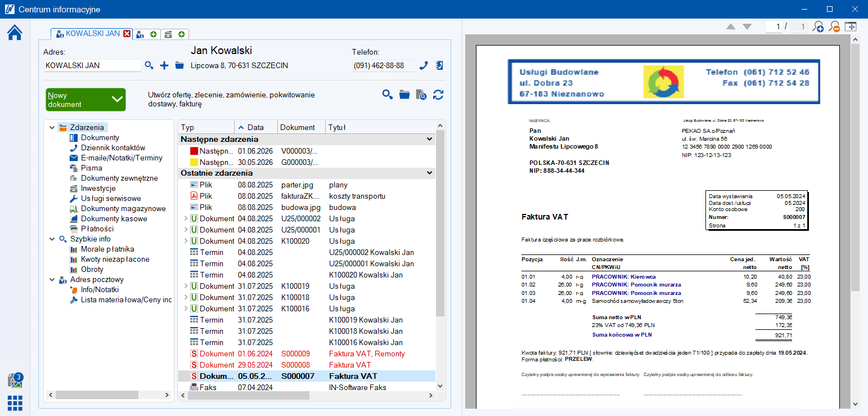
Task: Open the add new address tab
Action: [146, 34]
